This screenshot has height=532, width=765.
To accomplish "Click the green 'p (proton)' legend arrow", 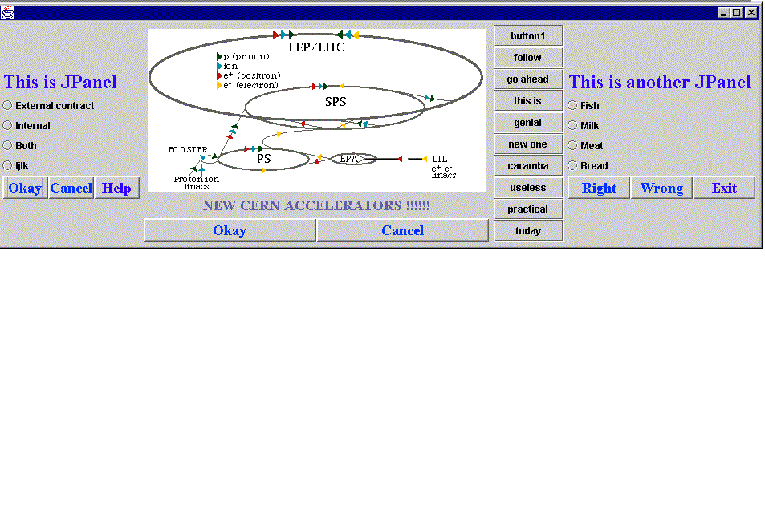I will pyautogui.click(x=220, y=56).
